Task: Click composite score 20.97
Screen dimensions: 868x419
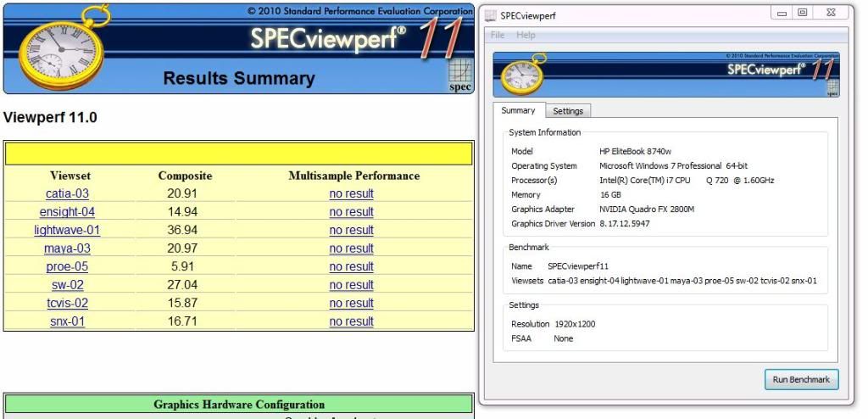Action: (182, 249)
